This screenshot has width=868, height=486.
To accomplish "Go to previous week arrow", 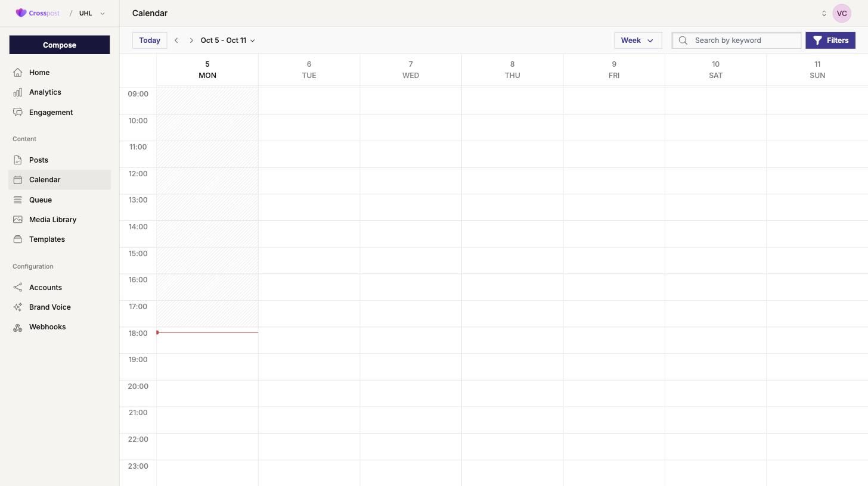I will pos(176,40).
